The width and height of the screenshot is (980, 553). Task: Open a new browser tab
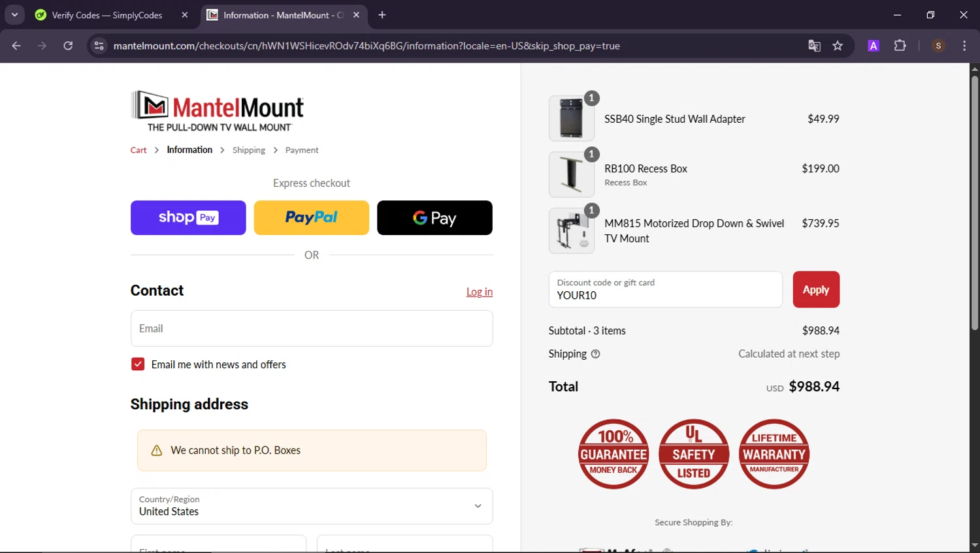pyautogui.click(x=382, y=15)
